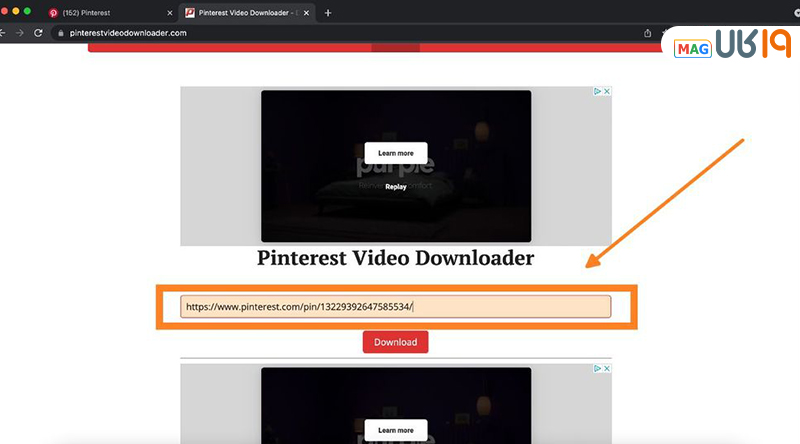
Task: Click the Pinterest Video Downloader heading
Action: (x=395, y=258)
